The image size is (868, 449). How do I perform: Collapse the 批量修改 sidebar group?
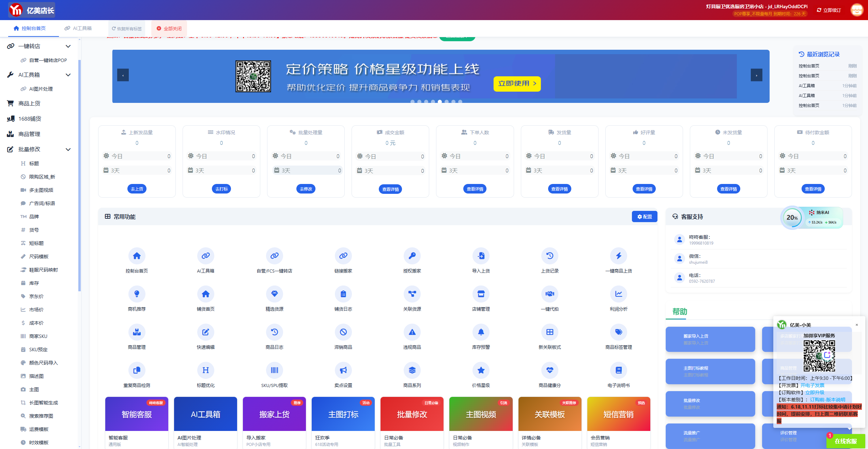point(68,150)
